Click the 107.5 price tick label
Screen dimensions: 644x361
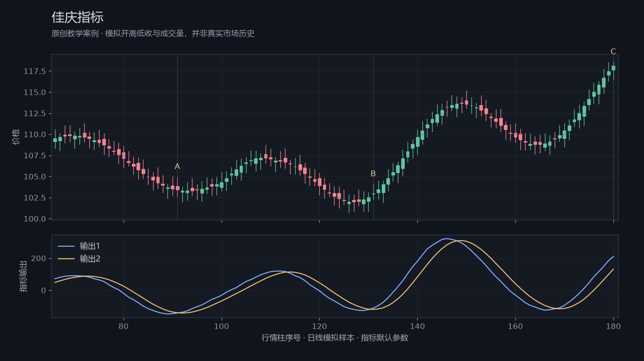tap(35, 156)
